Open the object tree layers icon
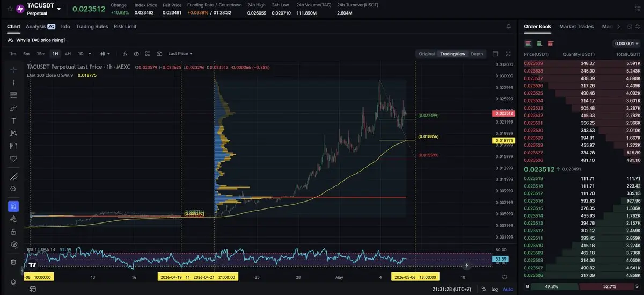Screen dimensions: 644x295 (x=13, y=283)
